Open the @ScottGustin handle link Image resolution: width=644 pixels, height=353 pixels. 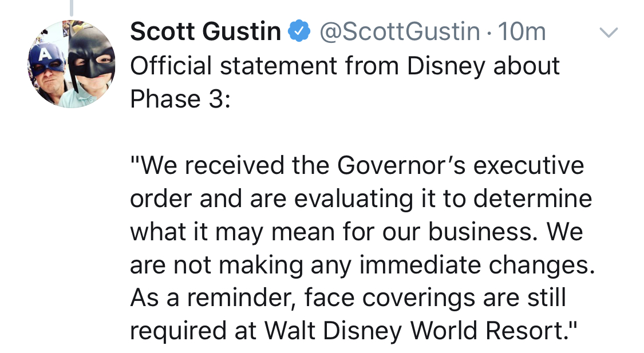(400, 32)
